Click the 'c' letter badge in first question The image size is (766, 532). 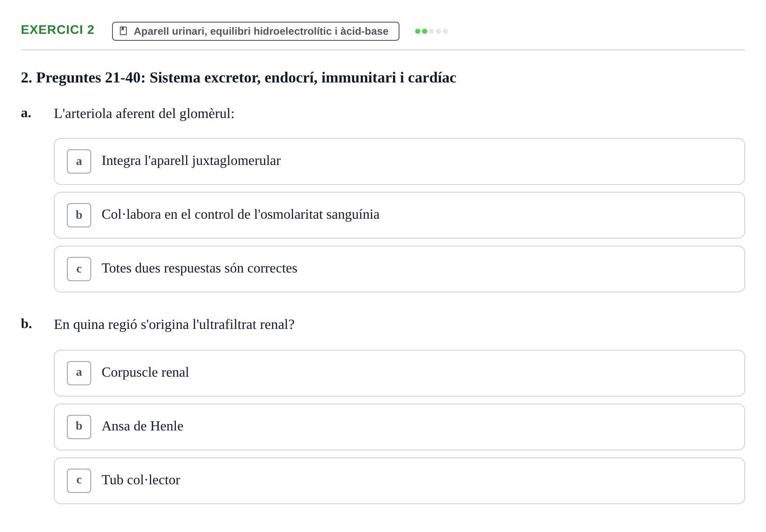79,269
